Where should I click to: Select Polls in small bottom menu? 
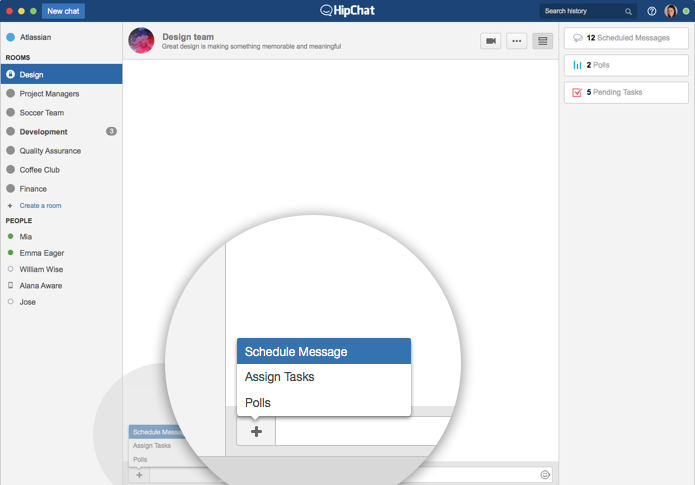point(140,459)
